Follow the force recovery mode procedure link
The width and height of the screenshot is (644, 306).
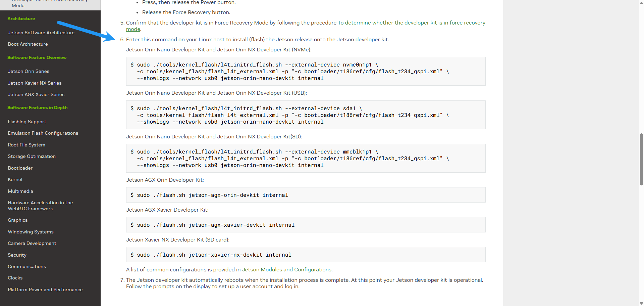point(411,23)
